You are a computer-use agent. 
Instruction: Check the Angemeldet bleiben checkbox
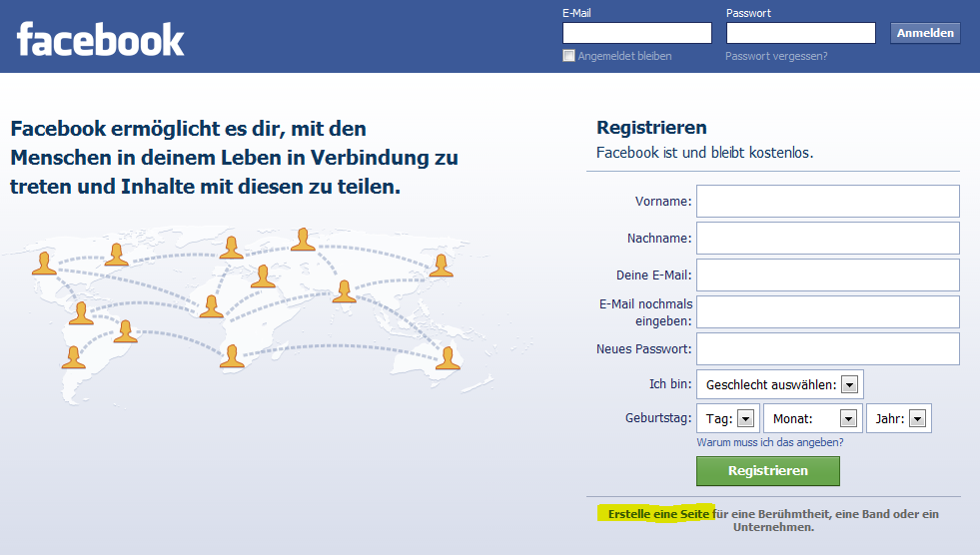(568, 56)
